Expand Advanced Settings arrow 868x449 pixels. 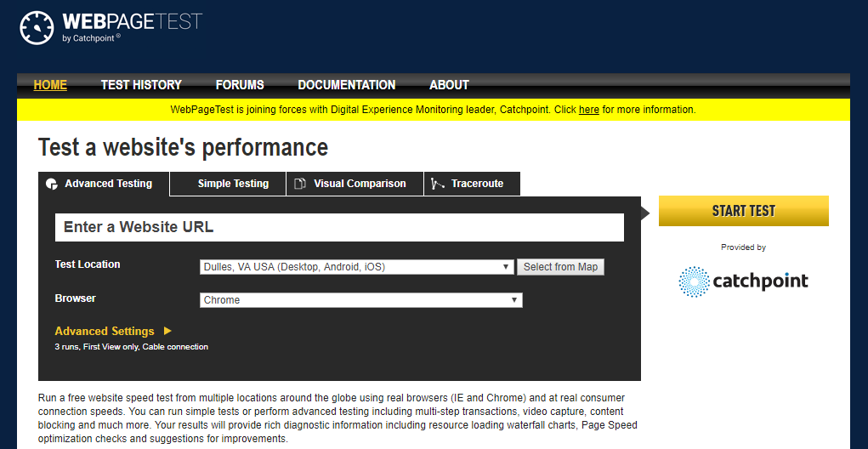[167, 331]
